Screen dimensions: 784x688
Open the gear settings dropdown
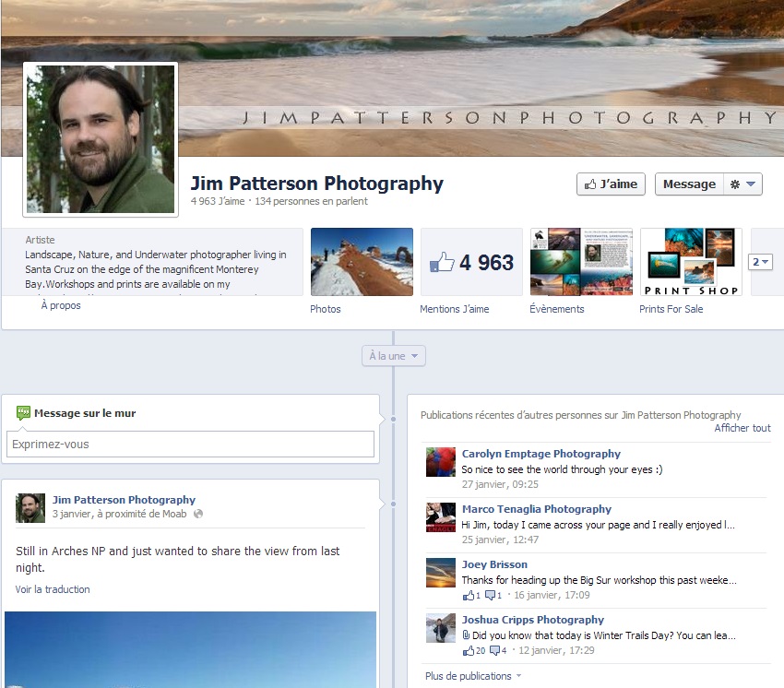click(x=742, y=184)
